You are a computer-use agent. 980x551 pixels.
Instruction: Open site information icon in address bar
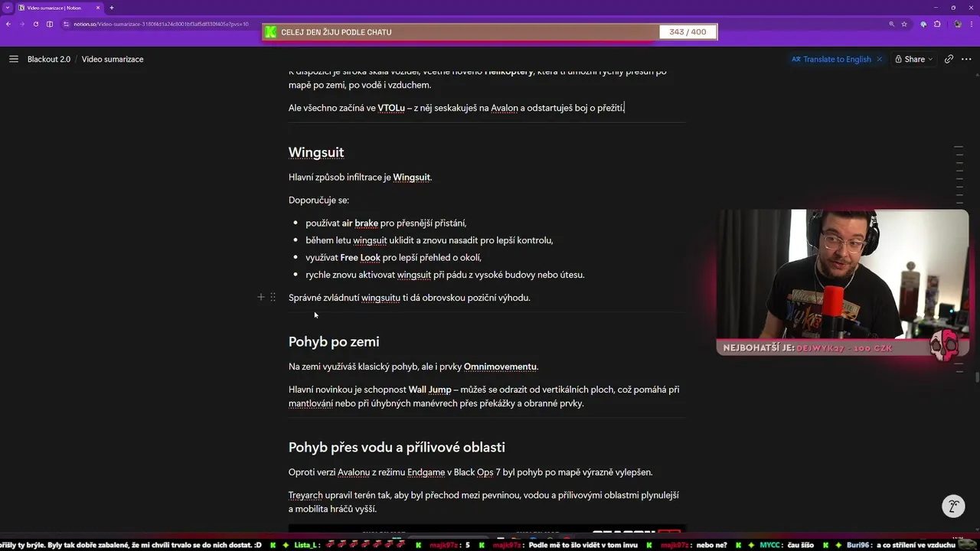point(67,24)
